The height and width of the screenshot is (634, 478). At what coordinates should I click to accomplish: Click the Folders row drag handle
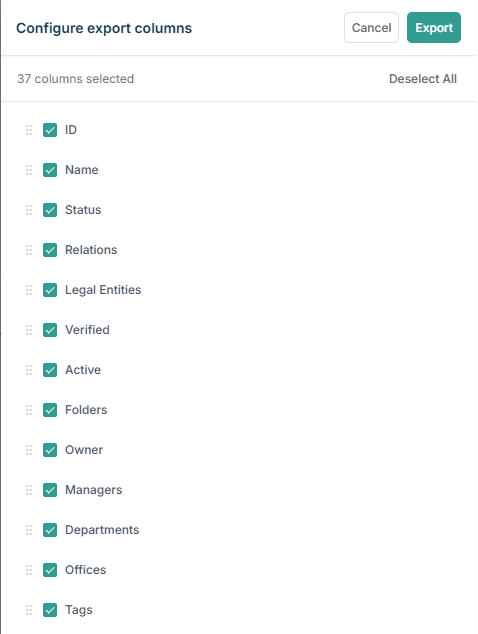point(29,410)
